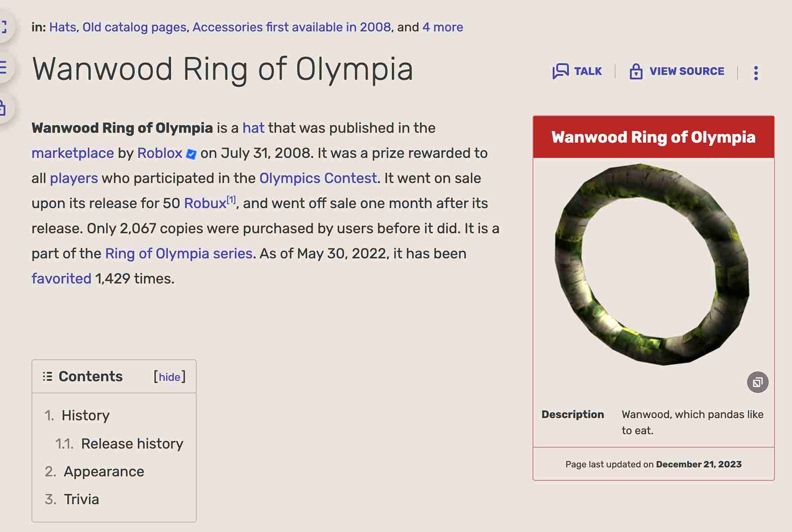Screen dimensions: 792x532
Task: Open the Talk page icon
Action: coord(560,71)
